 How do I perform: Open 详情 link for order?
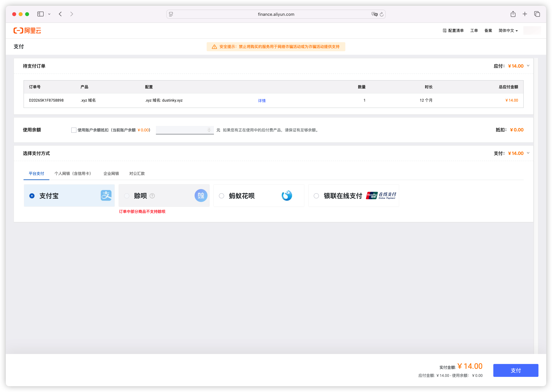pos(262,101)
